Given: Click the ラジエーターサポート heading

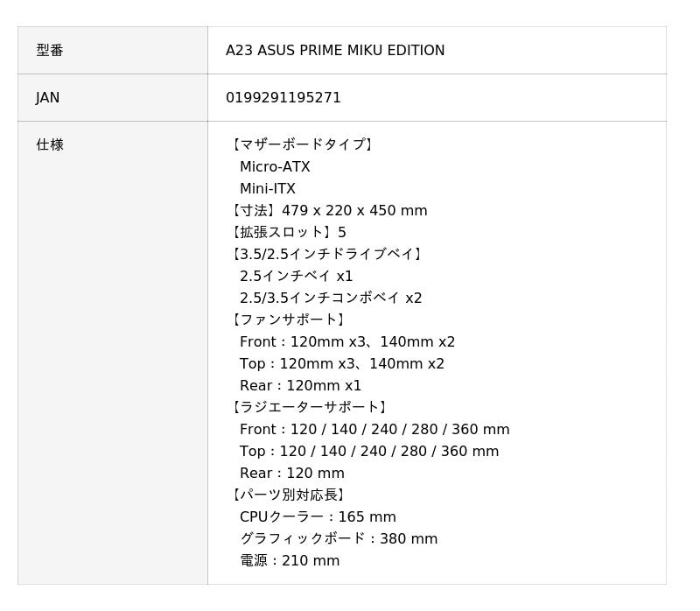Looking at the screenshot, I should [x=310, y=408].
